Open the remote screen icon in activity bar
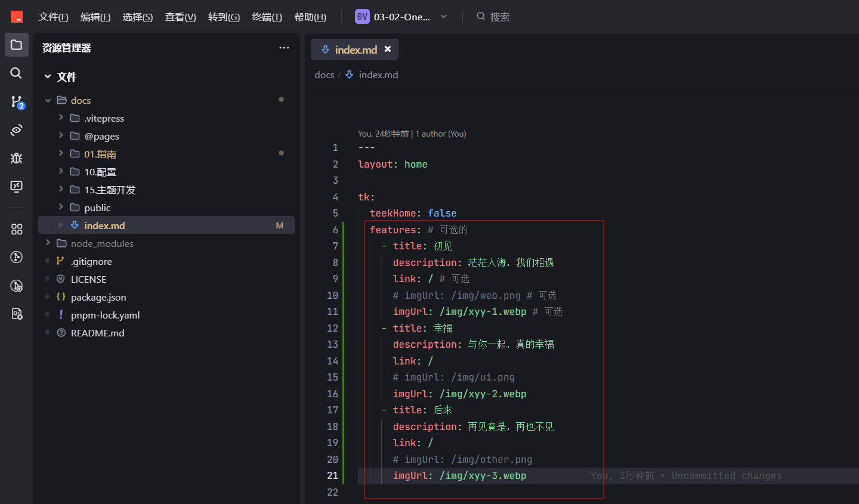859x504 pixels. coord(17,186)
